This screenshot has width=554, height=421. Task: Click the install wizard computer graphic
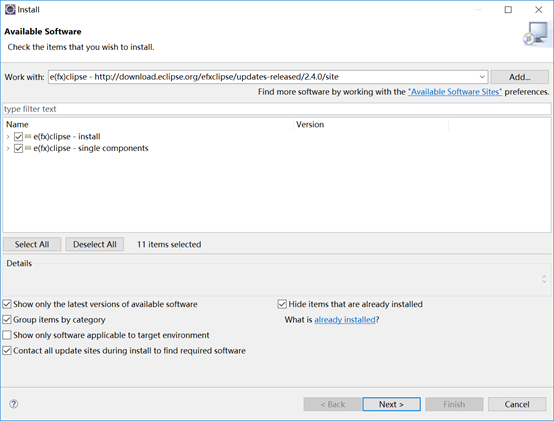[x=536, y=34]
